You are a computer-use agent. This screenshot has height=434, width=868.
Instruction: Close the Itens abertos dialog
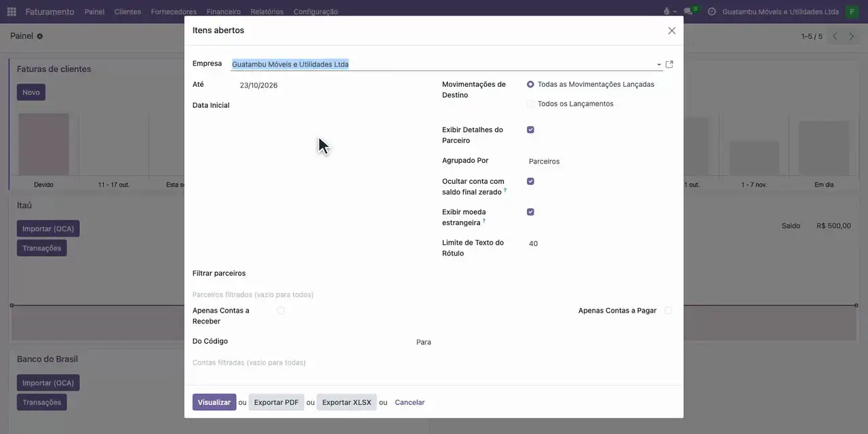[x=671, y=31]
